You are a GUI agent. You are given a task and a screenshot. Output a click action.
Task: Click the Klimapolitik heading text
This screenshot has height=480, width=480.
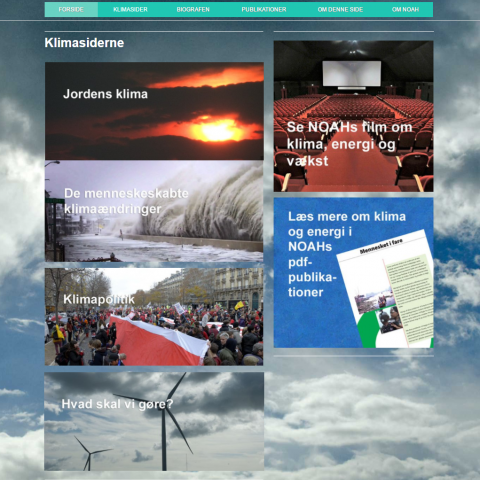99,299
